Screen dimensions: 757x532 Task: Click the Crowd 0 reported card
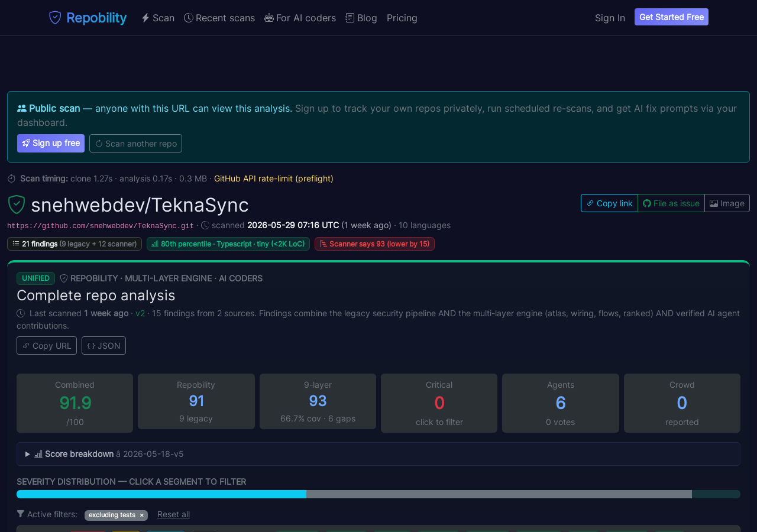pos(682,403)
